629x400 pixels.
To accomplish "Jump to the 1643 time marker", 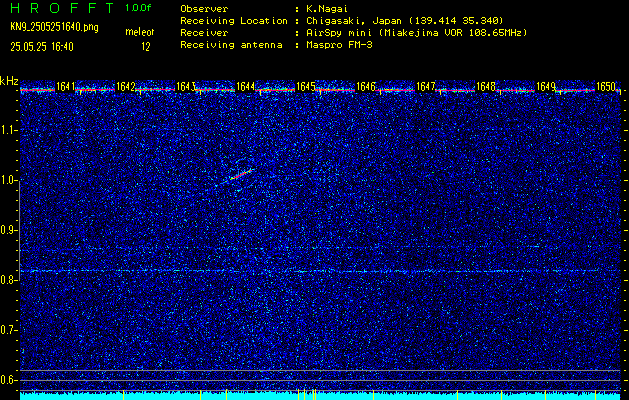I will tap(186, 86).
